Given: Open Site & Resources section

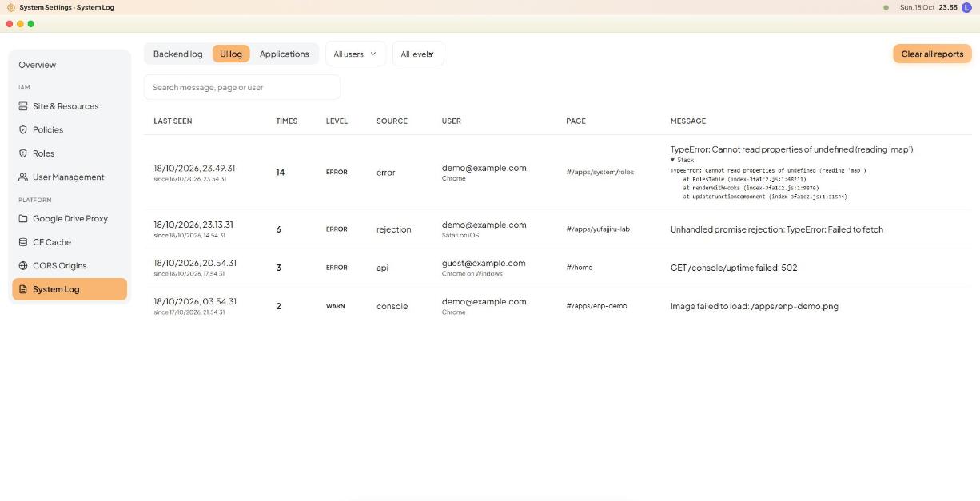Looking at the screenshot, I should [70, 106].
